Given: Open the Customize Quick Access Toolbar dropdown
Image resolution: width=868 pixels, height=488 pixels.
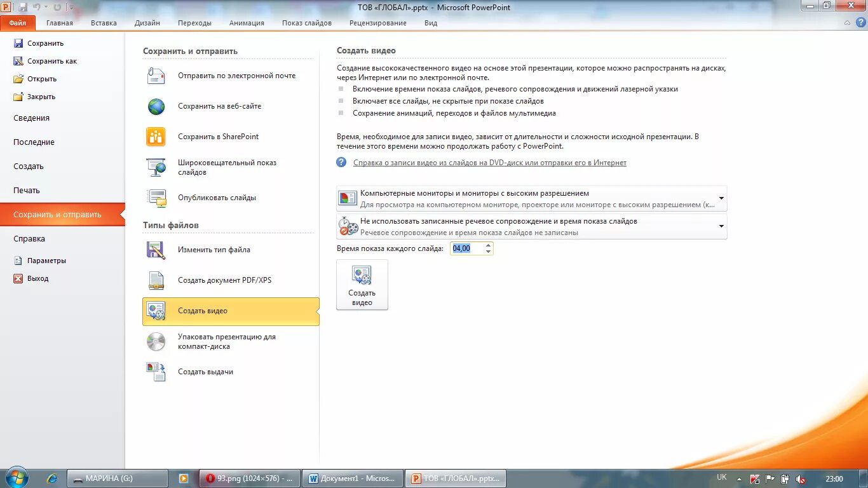Looking at the screenshot, I should coord(71,8).
